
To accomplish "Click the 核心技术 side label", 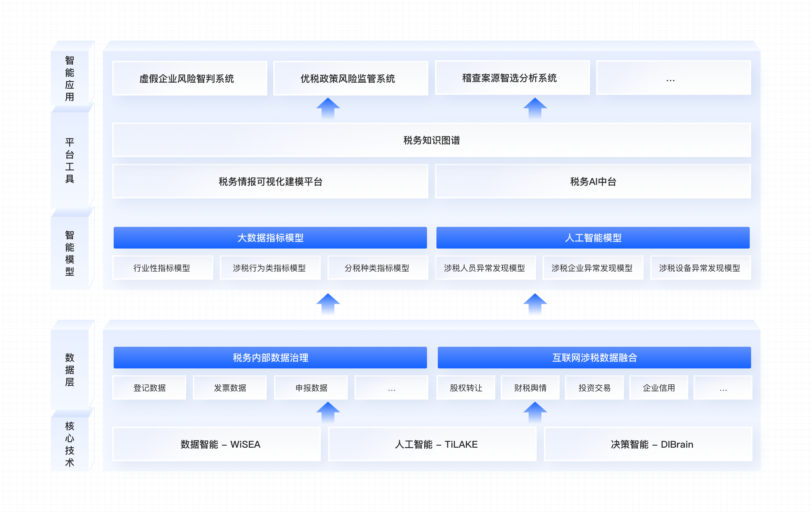I will pos(69,444).
